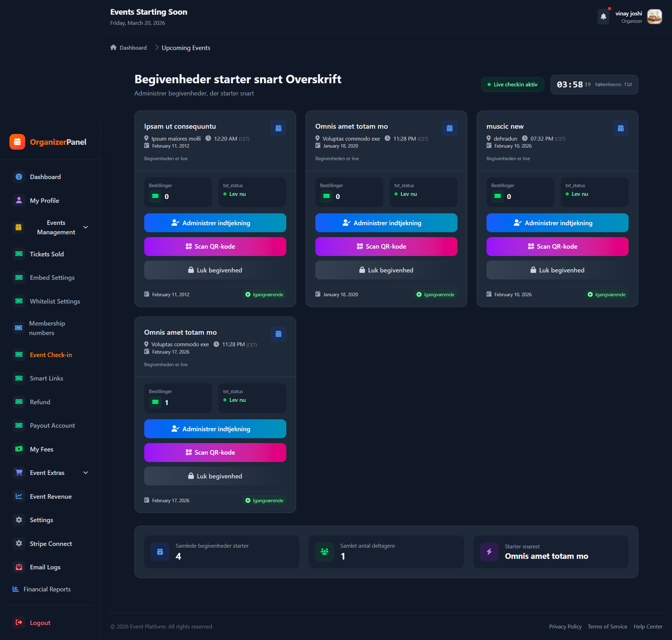Click the Event Extras cart icon
This screenshot has width=672, height=640.
click(19, 473)
